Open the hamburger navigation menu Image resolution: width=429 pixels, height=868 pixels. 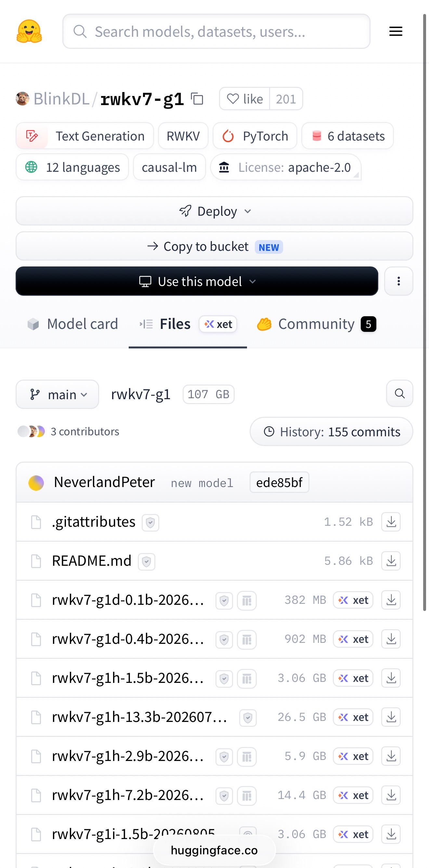point(396,31)
